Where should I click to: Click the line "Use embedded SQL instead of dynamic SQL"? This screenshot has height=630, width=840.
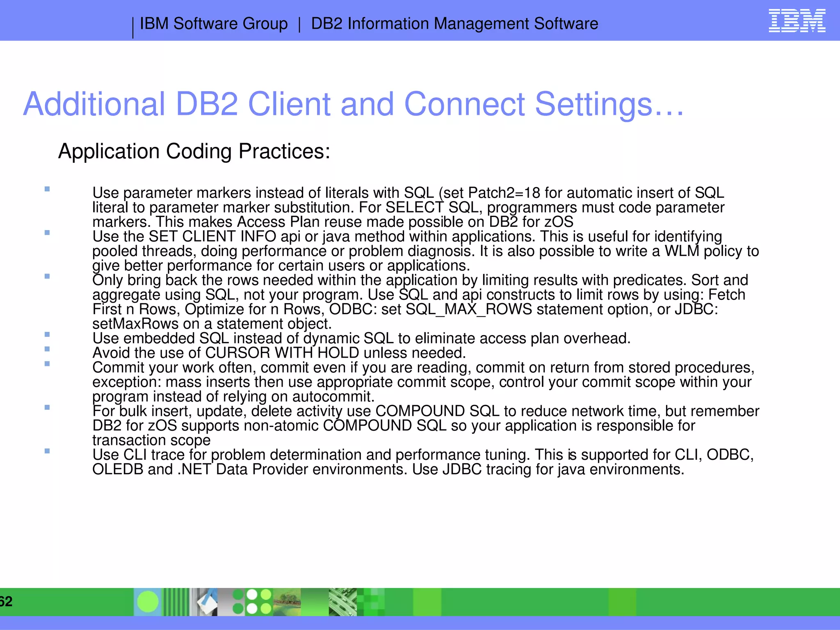tap(361, 338)
